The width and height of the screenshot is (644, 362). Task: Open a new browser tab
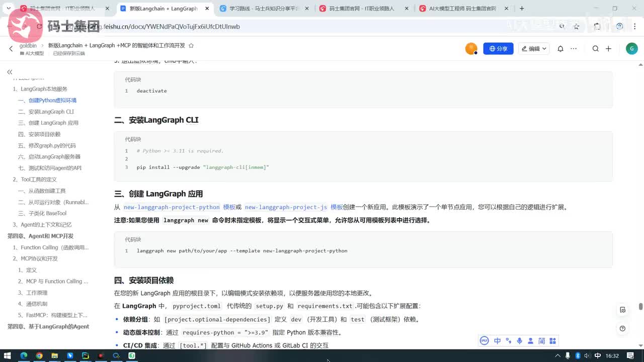pyautogui.click(x=522, y=9)
